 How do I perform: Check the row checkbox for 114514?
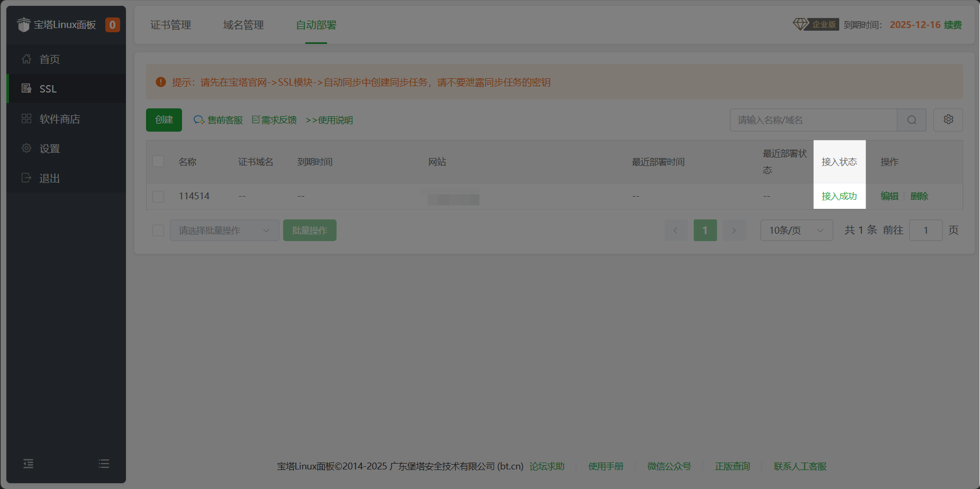coord(158,196)
